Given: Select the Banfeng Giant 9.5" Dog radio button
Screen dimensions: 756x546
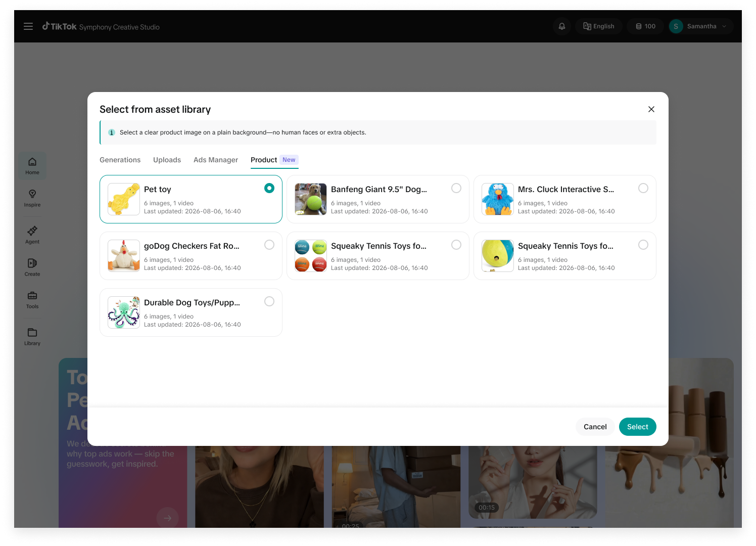Looking at the screenshot, I should (456, 188).
